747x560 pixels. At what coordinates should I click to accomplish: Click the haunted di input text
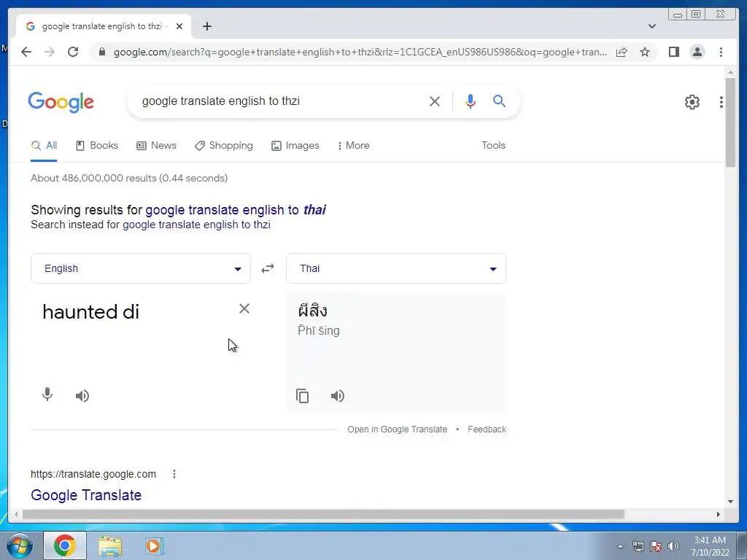pos(90,312)
